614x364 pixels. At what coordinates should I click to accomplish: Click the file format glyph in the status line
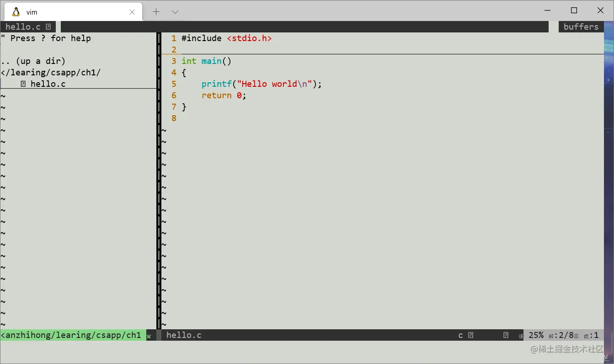coord(506,335)
